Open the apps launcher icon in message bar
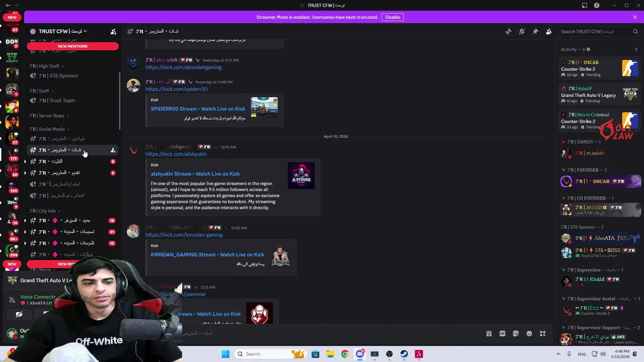The height and width of the screenshot is (362, 644). pos(542,333)
